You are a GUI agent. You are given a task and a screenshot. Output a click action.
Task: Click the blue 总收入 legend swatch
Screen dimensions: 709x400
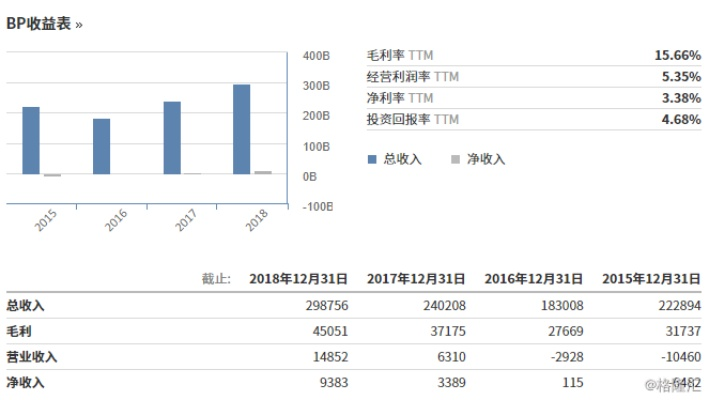tap(372, 159)
